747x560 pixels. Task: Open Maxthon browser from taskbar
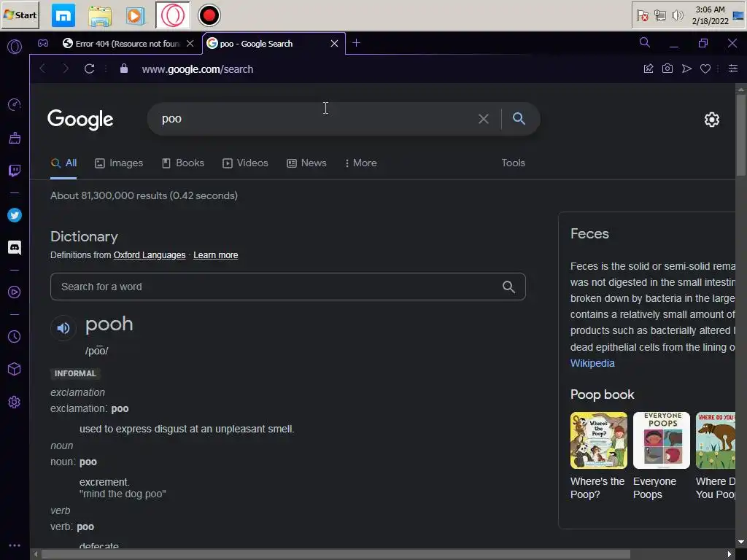(x=63, y=15)
